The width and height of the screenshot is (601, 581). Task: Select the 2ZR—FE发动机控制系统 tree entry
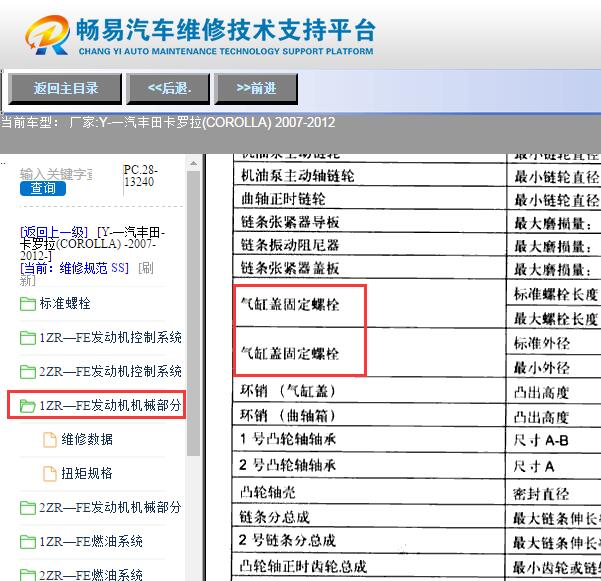tap(110, 371)
